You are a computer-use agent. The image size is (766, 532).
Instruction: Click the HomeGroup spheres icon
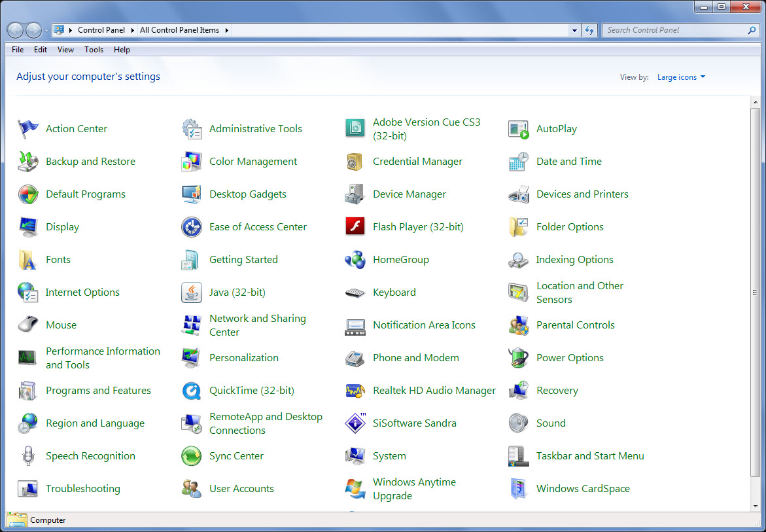355,260
